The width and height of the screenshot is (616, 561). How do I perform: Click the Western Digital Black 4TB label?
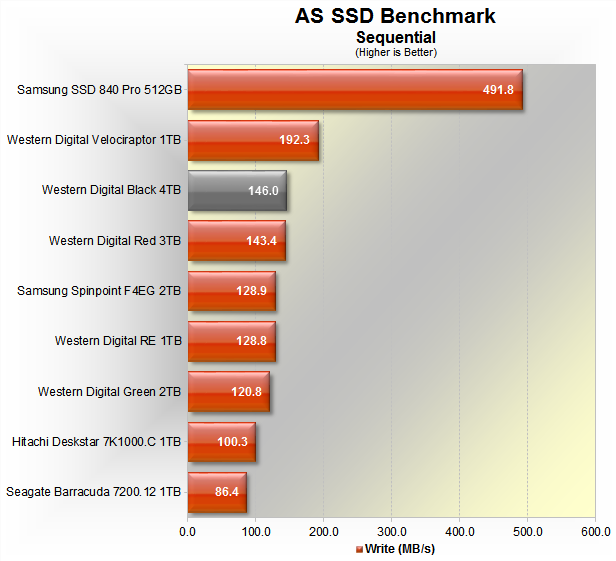click(111, 190)
